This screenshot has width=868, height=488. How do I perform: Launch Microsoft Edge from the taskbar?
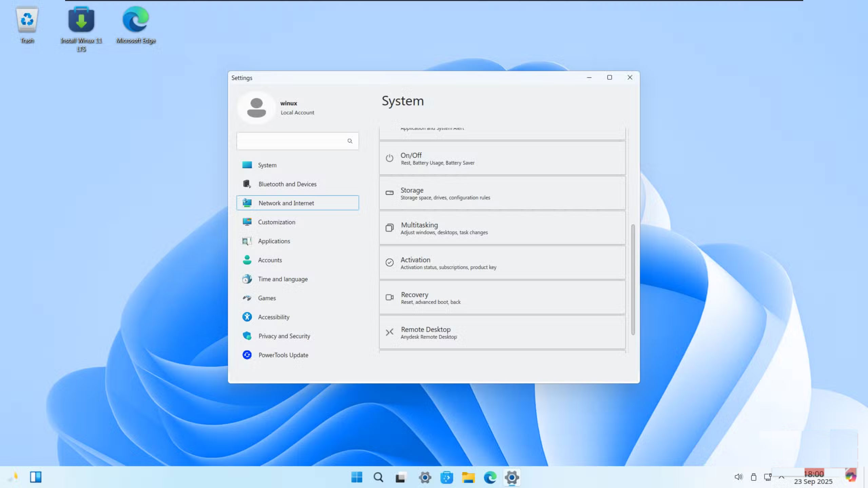point(490,477)
